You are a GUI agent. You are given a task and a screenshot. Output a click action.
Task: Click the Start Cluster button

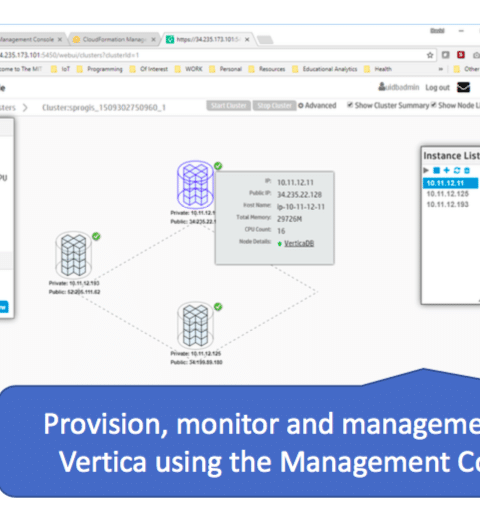[x=229, y=106]
